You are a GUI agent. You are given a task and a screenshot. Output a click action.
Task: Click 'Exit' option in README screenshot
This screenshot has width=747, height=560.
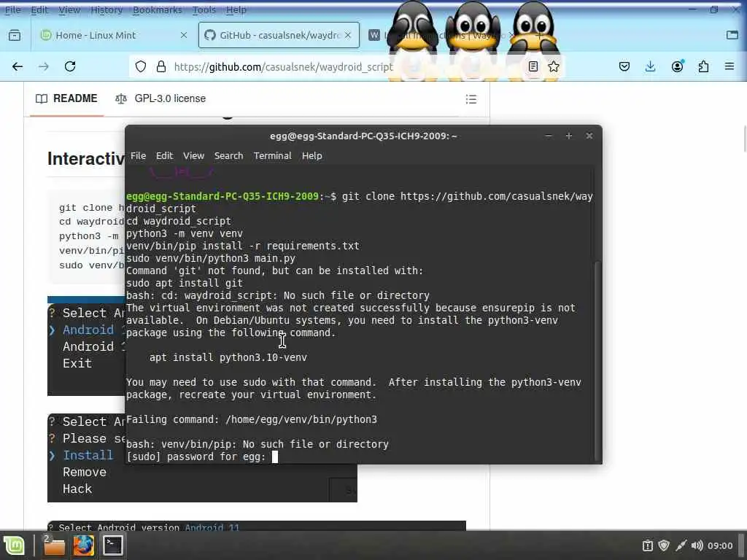[x=77, y=363]
